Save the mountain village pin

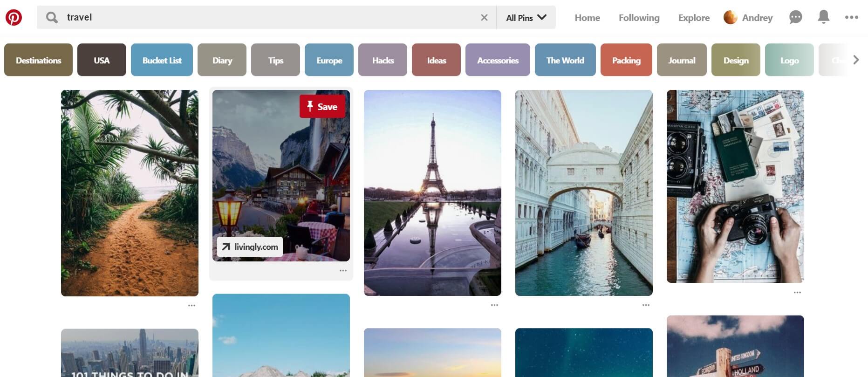(x=322, y=107)
